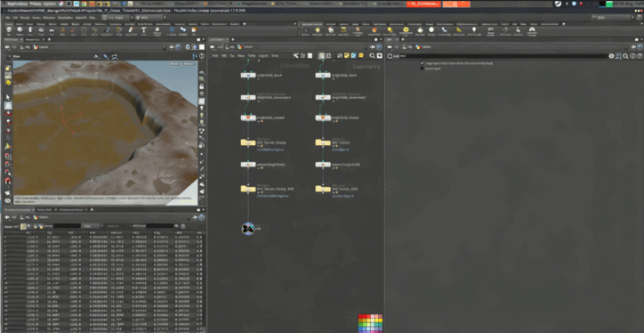Screen dimensions: 644x333
Task: Click the sticky note icon in network toolbar
Action: (347, 55)
